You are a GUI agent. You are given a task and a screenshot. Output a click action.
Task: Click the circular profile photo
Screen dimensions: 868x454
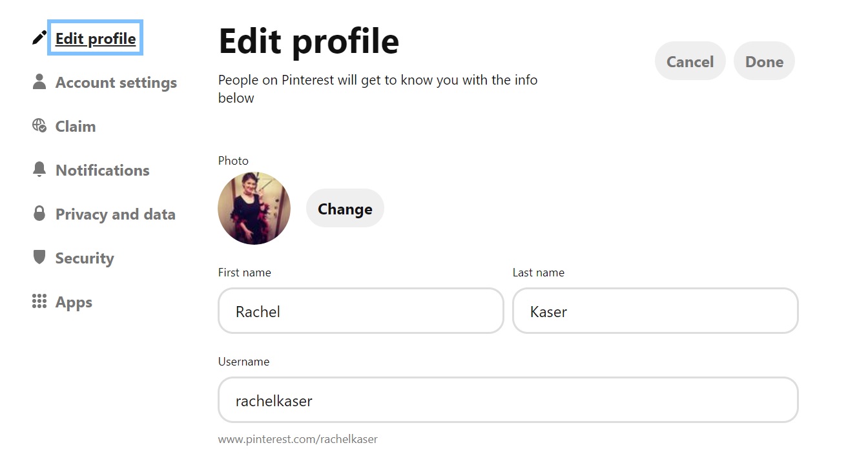[254, 208]
